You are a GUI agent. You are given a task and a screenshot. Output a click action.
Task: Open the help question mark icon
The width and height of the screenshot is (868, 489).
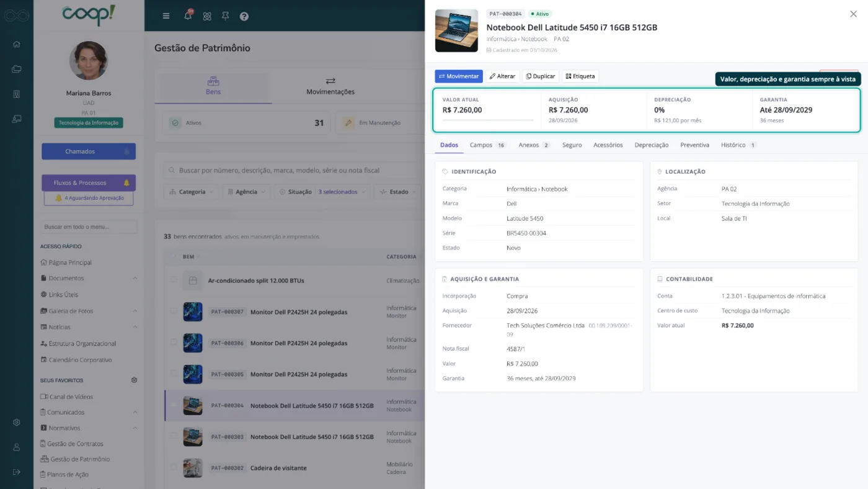pyautogui.click(x=244, y=16)
